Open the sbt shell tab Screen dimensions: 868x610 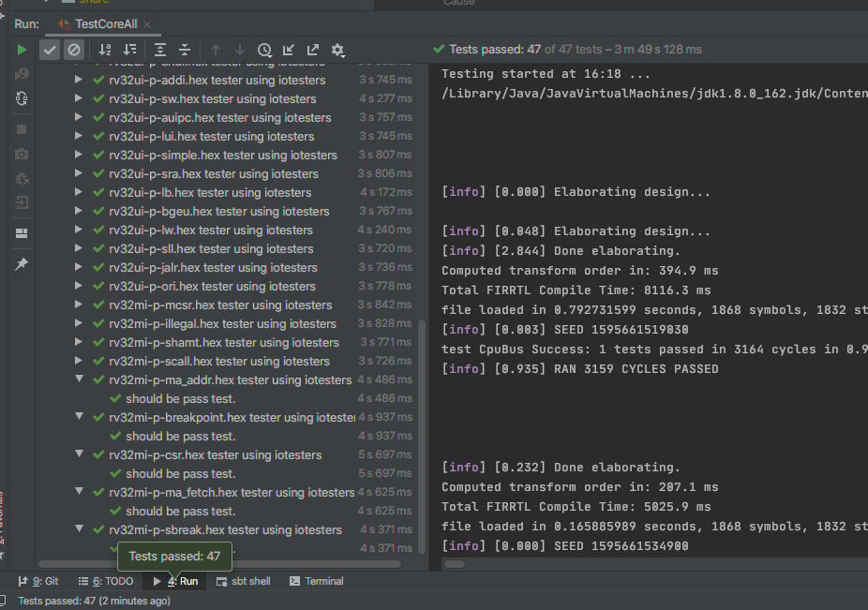tap(244, 581)
